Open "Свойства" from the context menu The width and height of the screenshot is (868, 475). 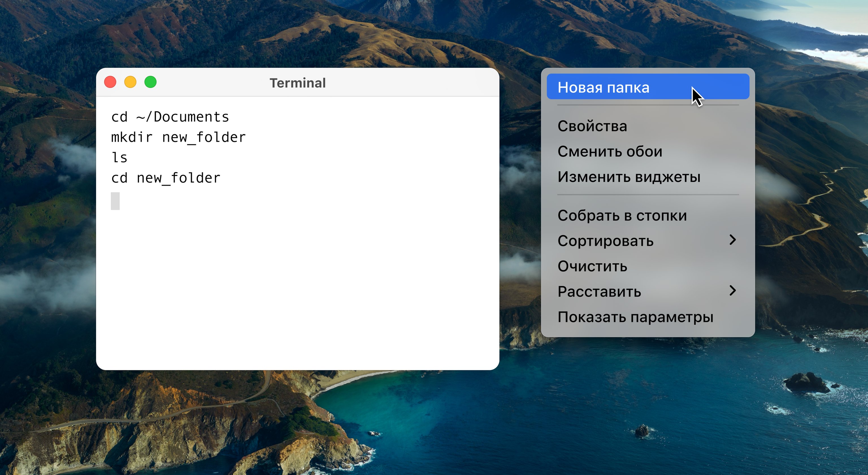pos(648,126)
